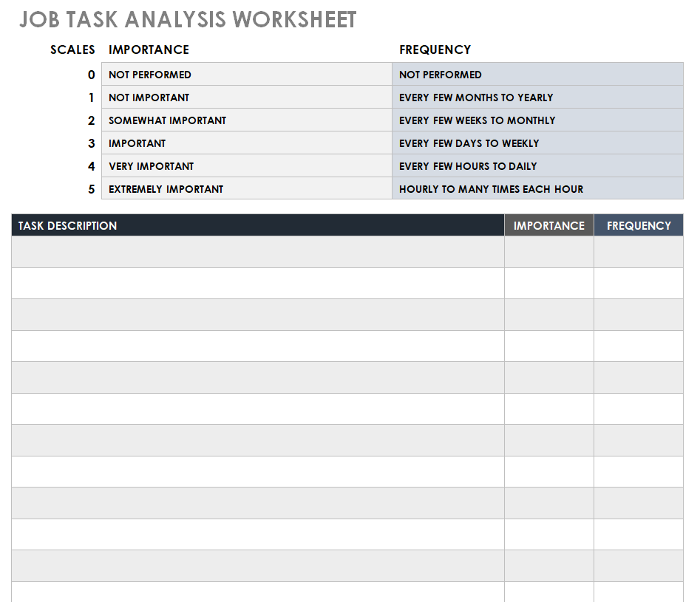Click the first Task Description input cell
This screenshot has height=602, width=700.
click(x=257, y=252)
